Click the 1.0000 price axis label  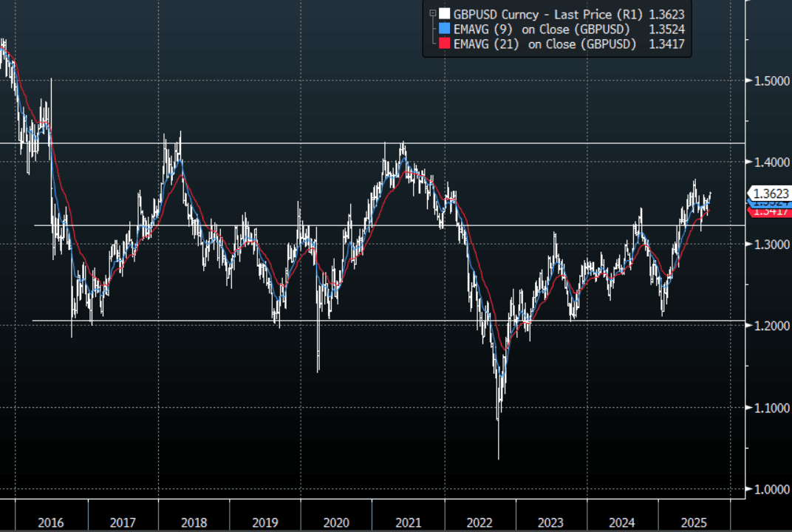click(x=771, y=490)
